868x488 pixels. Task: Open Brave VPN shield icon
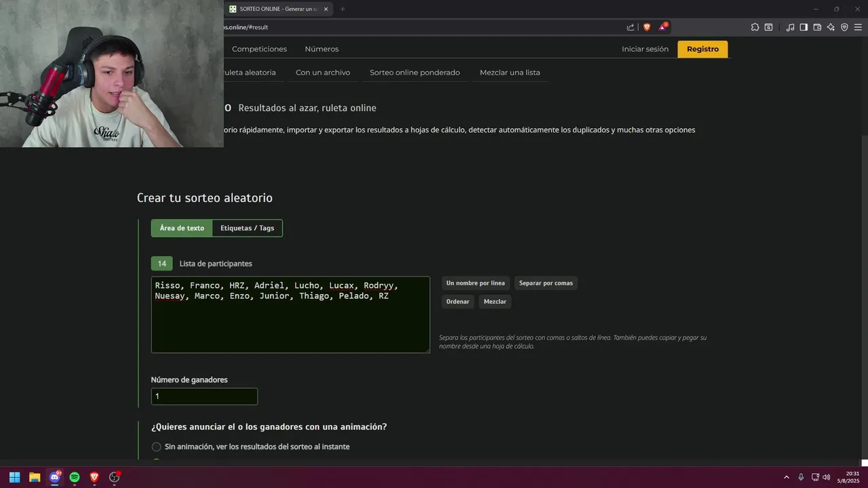point(844,27)
